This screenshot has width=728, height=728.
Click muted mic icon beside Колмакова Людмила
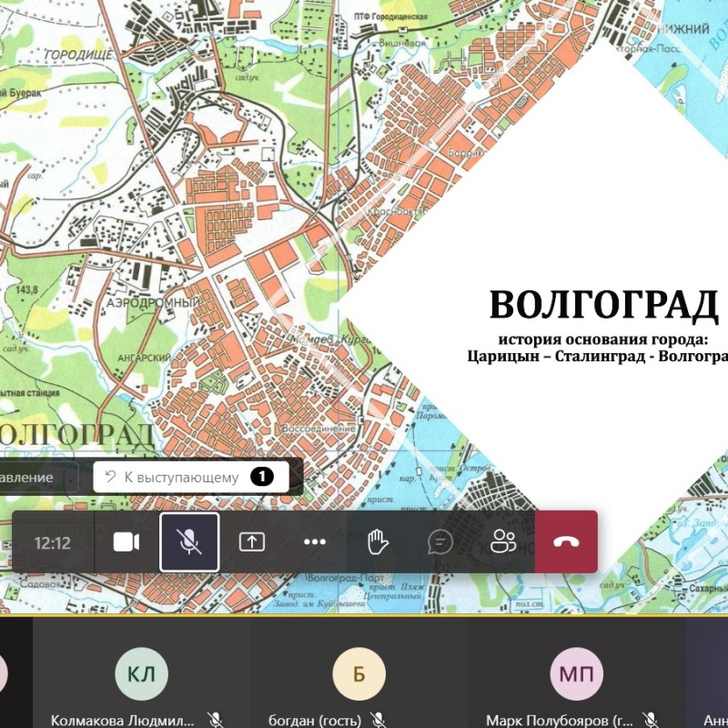(x=216, y=720)
